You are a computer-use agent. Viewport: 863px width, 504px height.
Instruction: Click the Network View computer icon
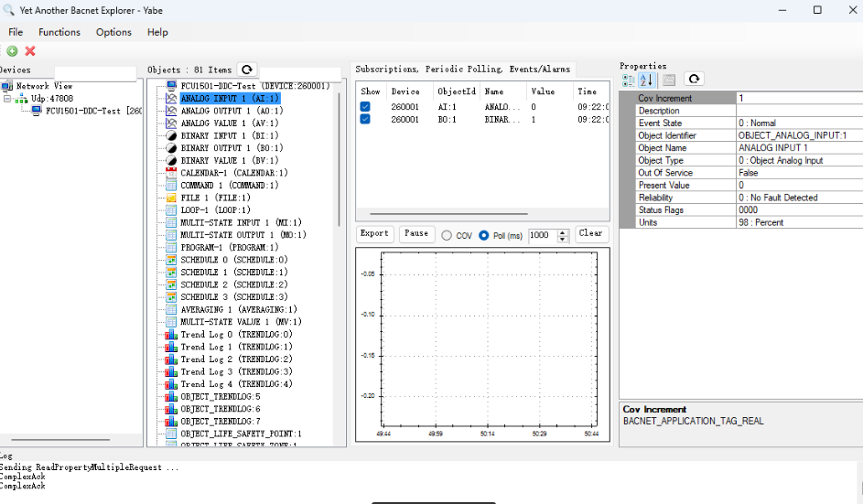pos(7,86)
